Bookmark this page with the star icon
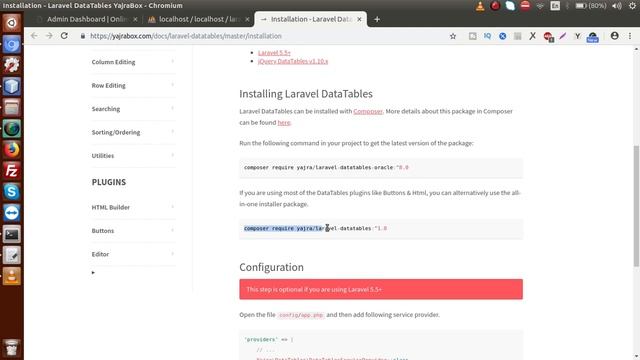The width and height of the screenshot is (640, 360). pyautogui.click(x=453, y=36)
